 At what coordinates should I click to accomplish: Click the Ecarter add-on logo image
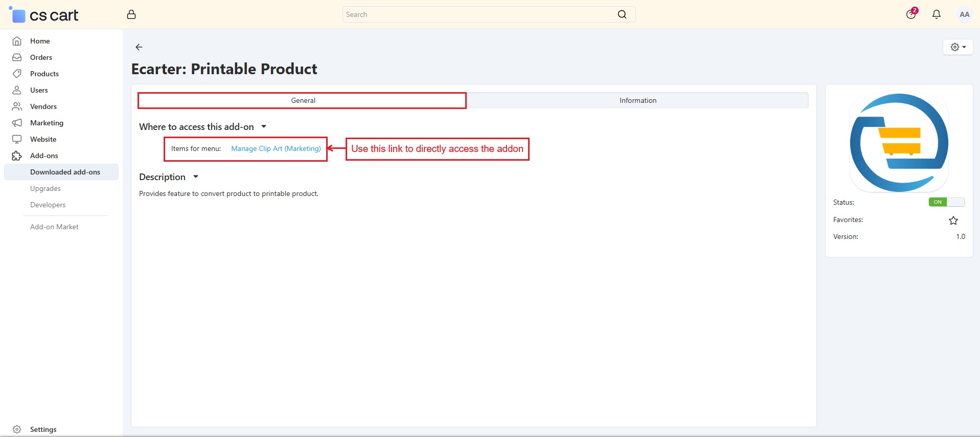pos(899,143)
